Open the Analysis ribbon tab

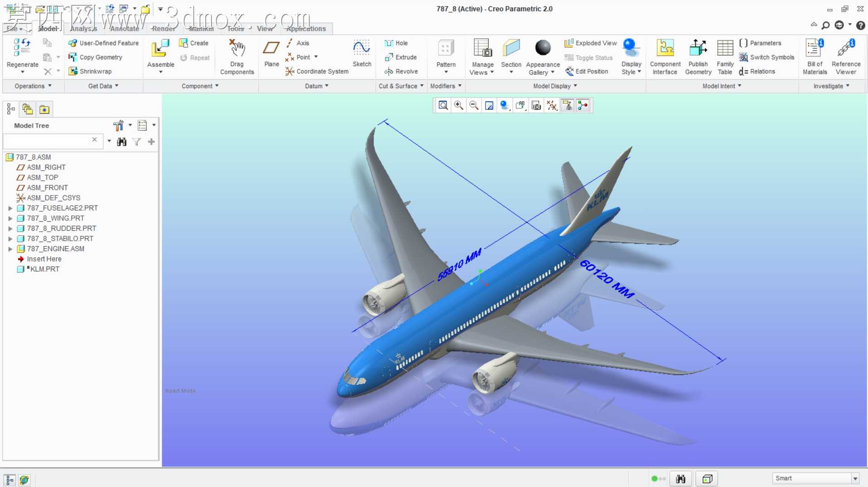point(84,29)
